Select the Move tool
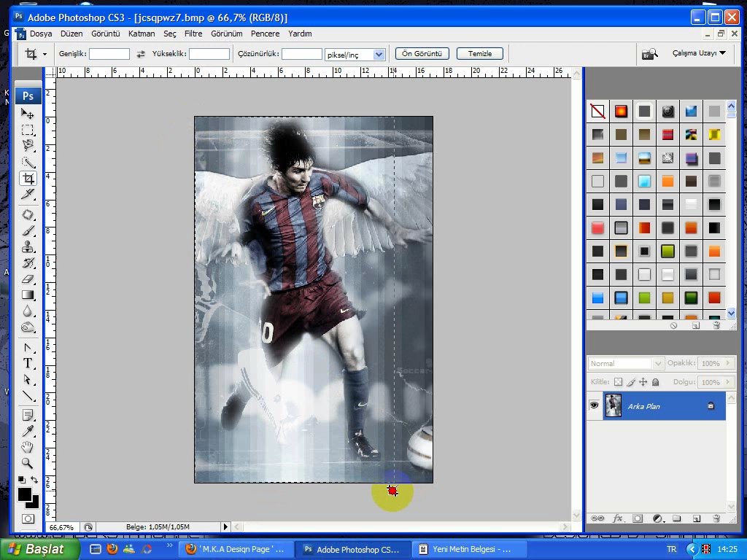Image resolution: width=747 pixels, height=560 pixels. 28,114
